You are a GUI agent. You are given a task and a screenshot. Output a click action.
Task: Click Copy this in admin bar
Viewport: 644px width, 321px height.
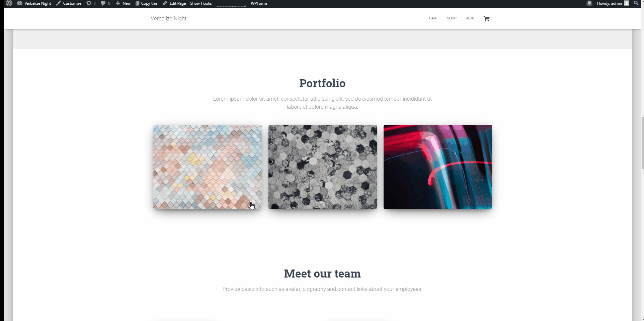tap(146, 3)
